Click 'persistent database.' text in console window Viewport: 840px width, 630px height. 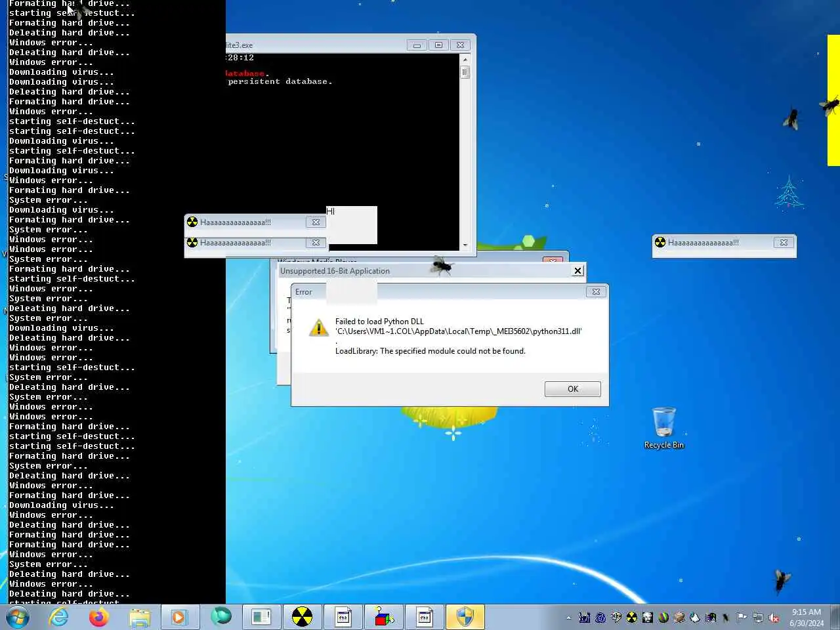click(x=280, y=81)
